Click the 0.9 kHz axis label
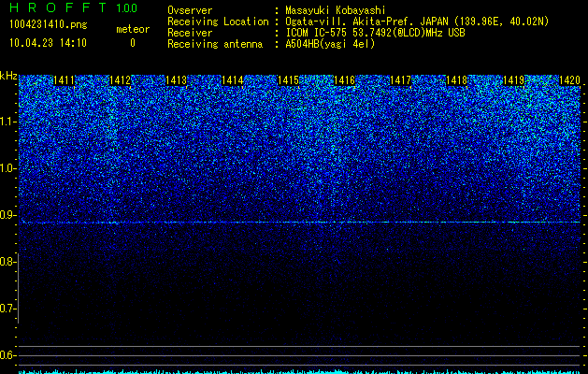 click(8, 215)
